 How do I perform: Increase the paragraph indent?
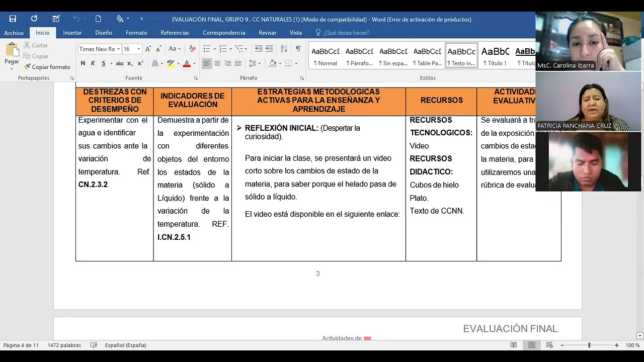(269, 49)
